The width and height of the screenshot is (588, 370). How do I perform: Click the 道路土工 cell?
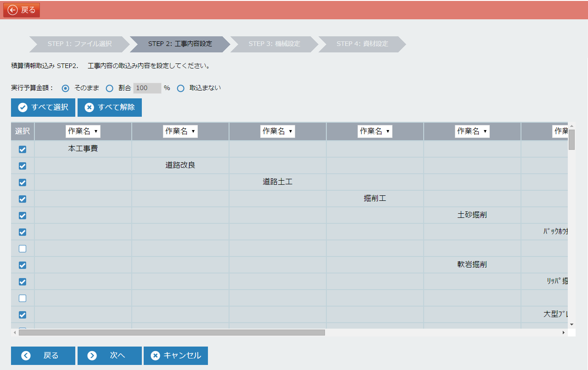click(x=278, y=182)
